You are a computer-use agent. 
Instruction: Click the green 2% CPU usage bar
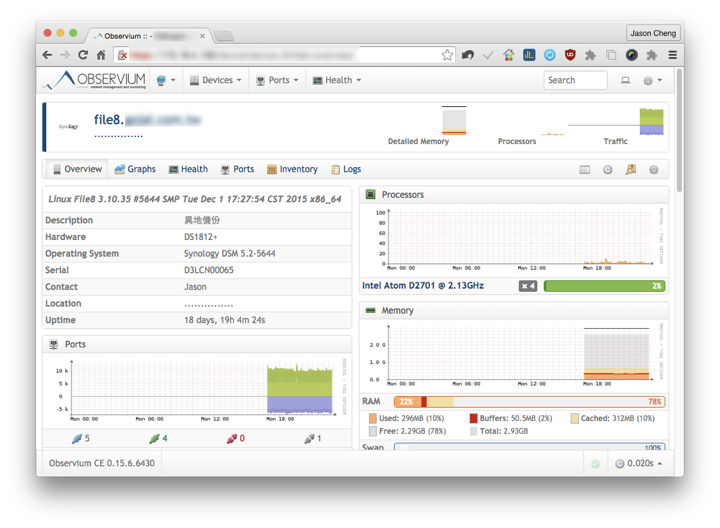click(604, 286)
